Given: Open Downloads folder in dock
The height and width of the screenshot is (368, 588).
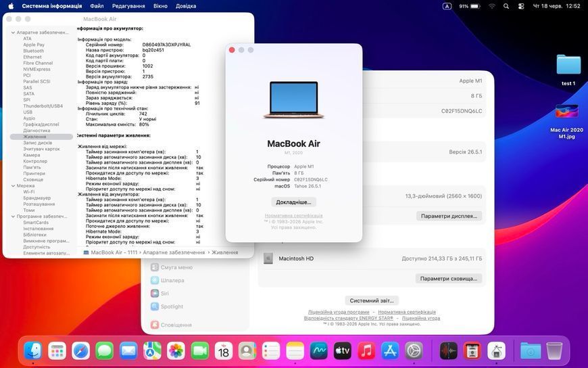Looking at the screenshot, I should [x=531, y=352].
